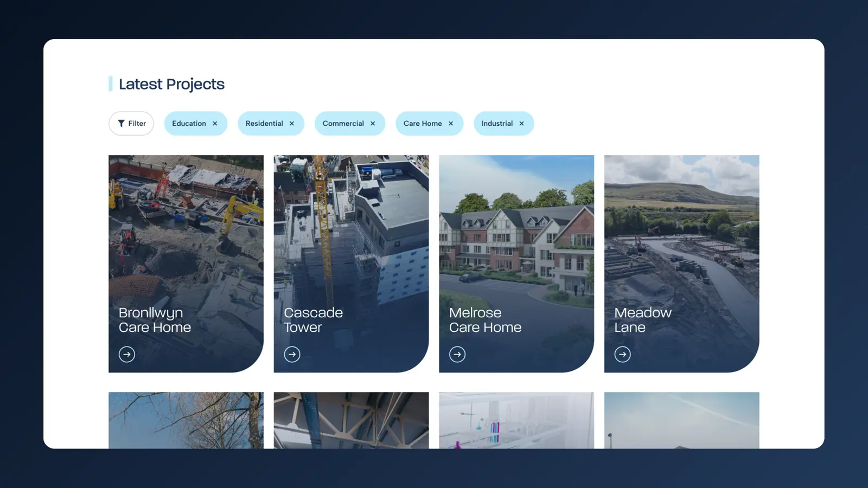Select the Care Home filter chip label

pos(422,124)
